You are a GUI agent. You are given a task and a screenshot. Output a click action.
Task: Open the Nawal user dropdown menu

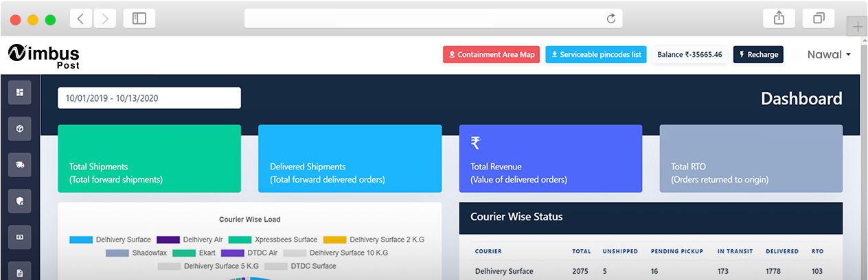click(x=829, y=55)
